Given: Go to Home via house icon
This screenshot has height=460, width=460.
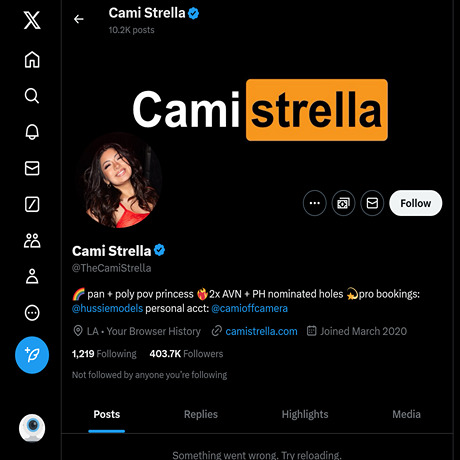Looking at the screenshot, I should pos(32,60).
